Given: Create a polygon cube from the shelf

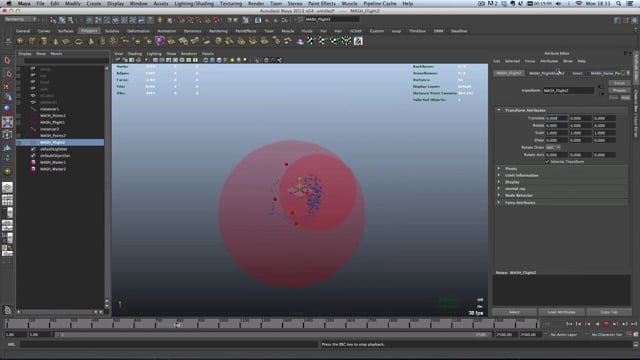Looking at the screenshot, I should (x=32, y=41).
